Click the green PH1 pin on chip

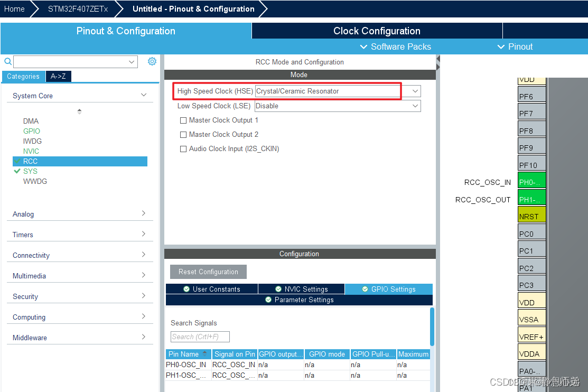point(532,198)
